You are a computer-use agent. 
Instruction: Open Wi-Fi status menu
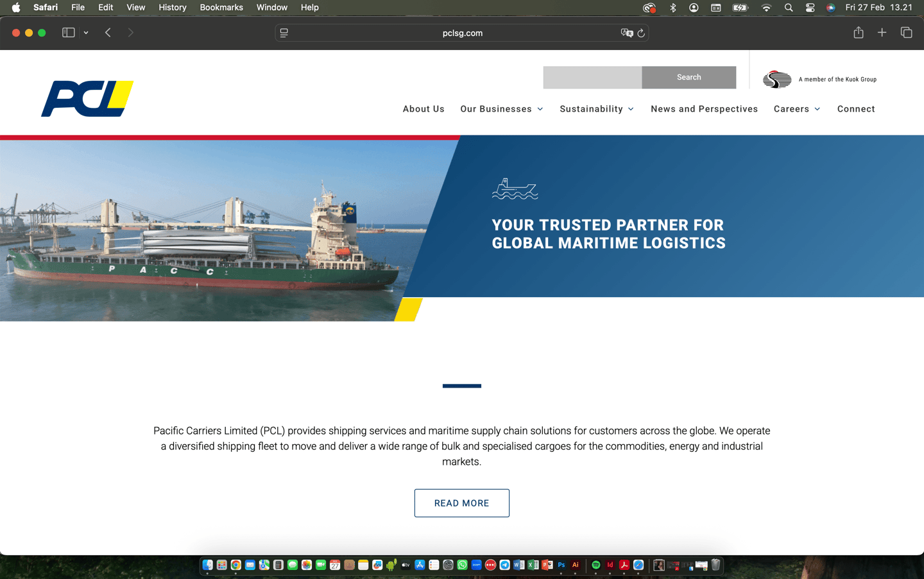(766, 8)
